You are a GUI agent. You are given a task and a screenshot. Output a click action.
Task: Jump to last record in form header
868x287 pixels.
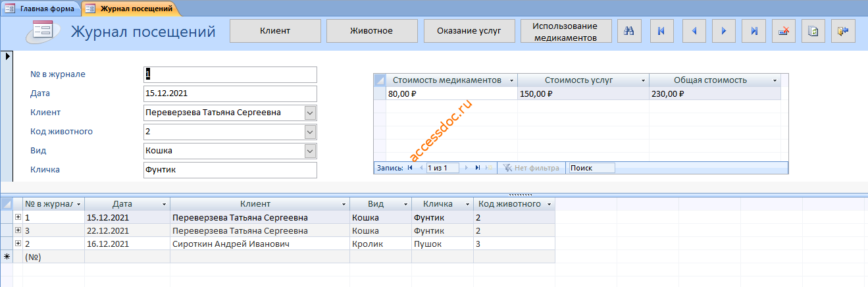click(754, 31)
